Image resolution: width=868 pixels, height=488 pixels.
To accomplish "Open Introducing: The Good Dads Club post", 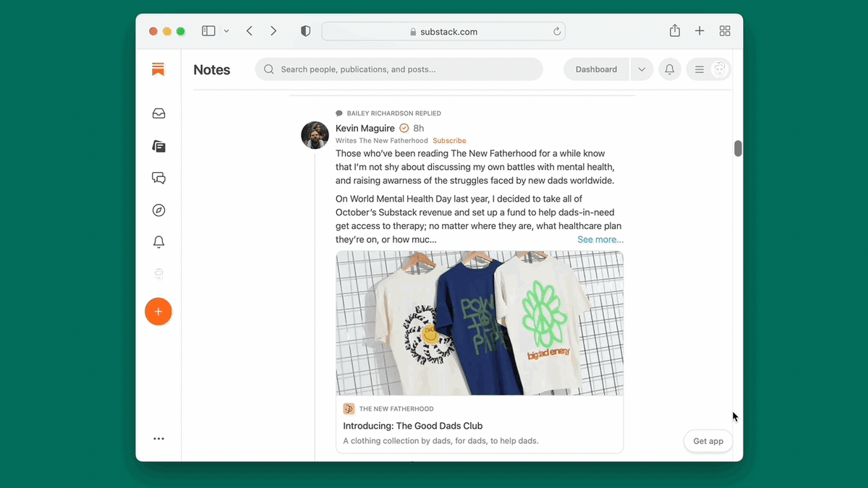I will coord(413,426).
